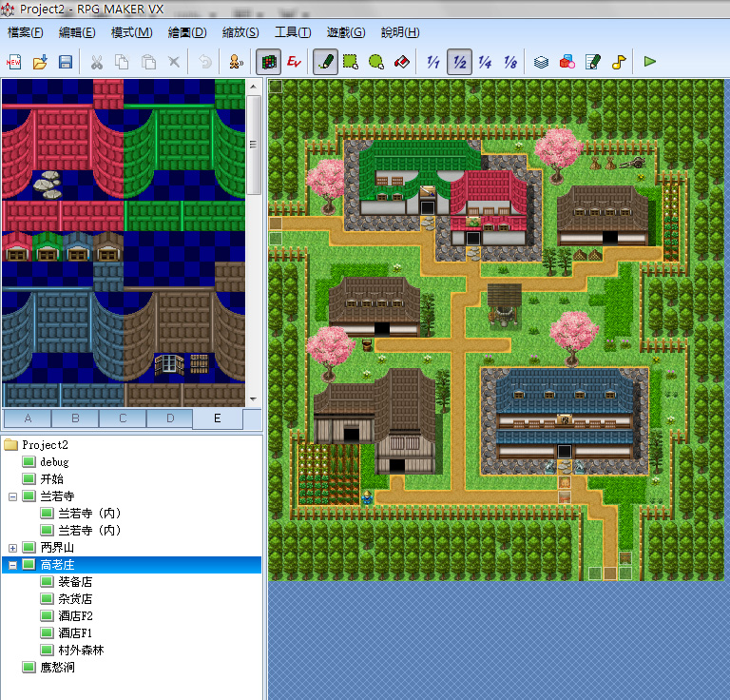Expand the 两界山 map tree node
The height and width of the screenshot is (700, 730).
pyautogui.click(x=12, y=548)
